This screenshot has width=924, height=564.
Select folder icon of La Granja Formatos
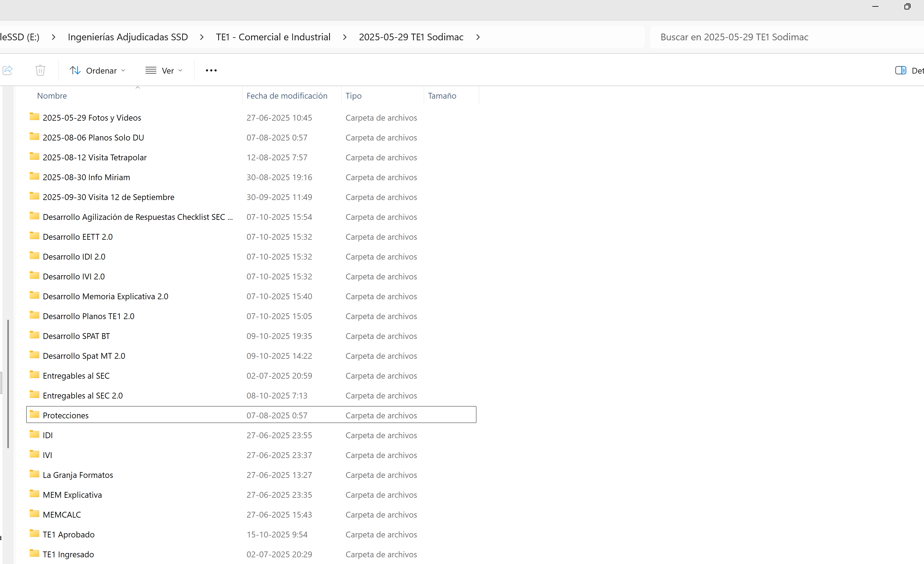tap(35, 474)
